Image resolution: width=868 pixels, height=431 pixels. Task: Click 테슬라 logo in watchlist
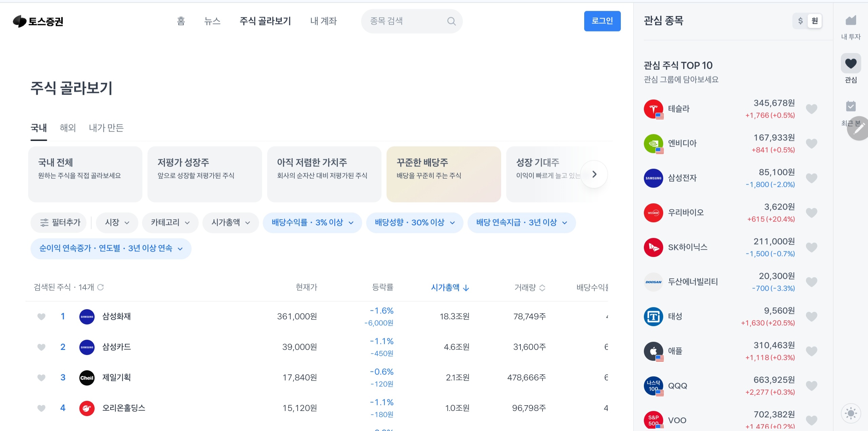pos(653,109)
